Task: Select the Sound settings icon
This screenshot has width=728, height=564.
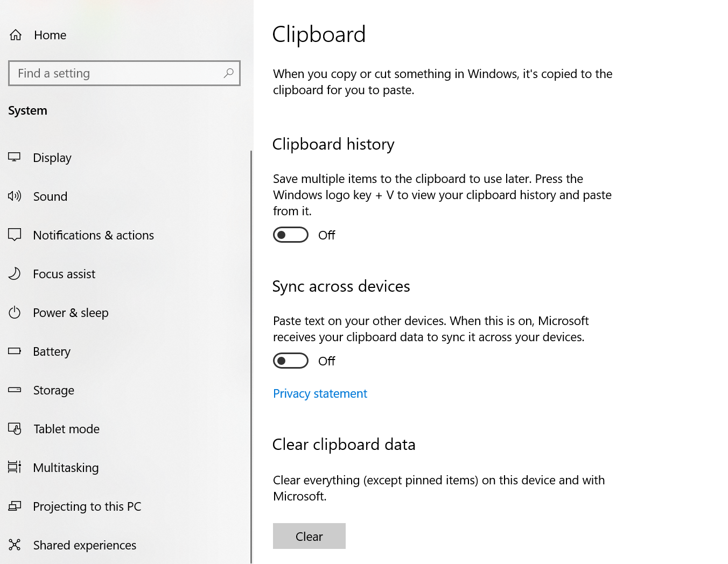Action: pyautogui.click(x=15, y=196)
